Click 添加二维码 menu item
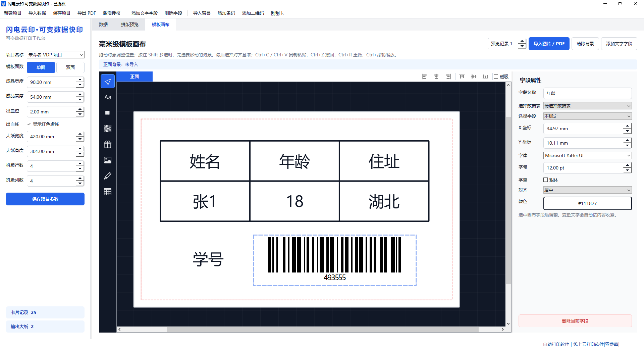Viewport: 644px width, 349px height. 253,13
